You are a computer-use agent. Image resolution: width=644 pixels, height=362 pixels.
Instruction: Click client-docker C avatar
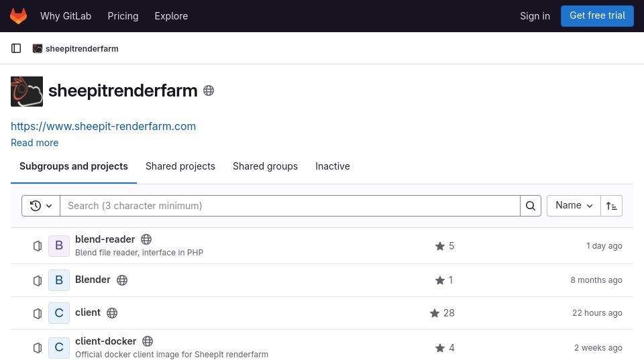pos(59,348)
